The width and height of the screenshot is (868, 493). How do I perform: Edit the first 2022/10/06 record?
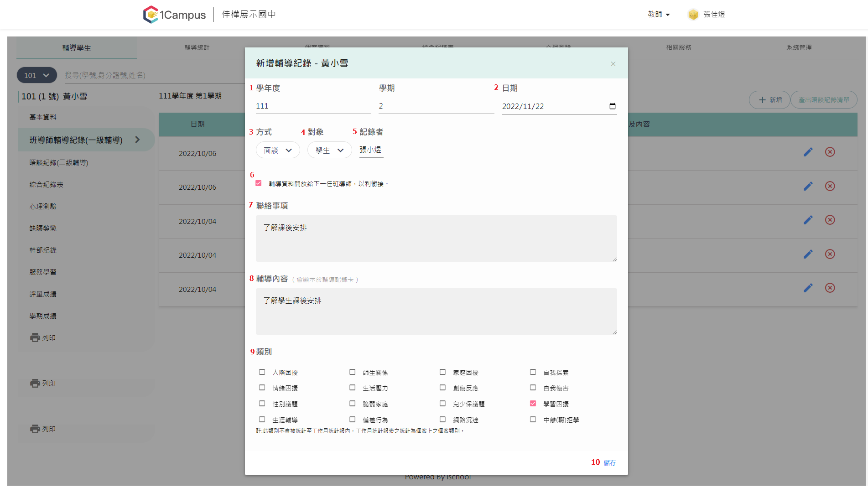coord(808,152)
